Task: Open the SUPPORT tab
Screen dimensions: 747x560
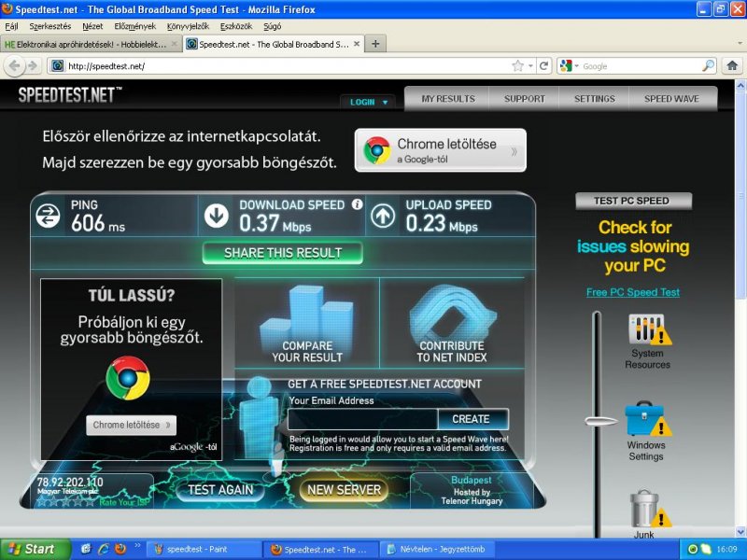Action: coord(524,99)
